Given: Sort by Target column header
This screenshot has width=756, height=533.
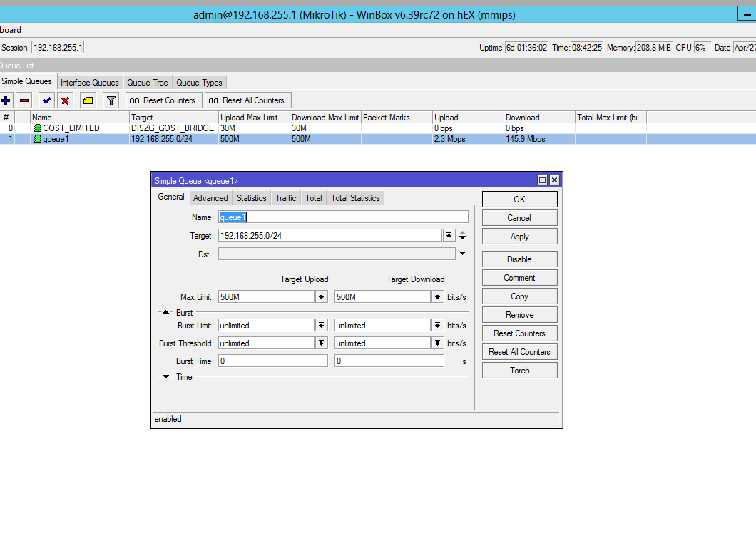Looking at the screenshot, I should tap(173, 117).
